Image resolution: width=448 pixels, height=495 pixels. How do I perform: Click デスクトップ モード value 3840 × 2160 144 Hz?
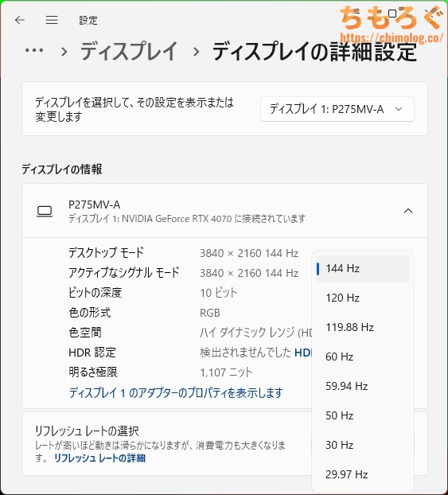click(x=249, y=253)
